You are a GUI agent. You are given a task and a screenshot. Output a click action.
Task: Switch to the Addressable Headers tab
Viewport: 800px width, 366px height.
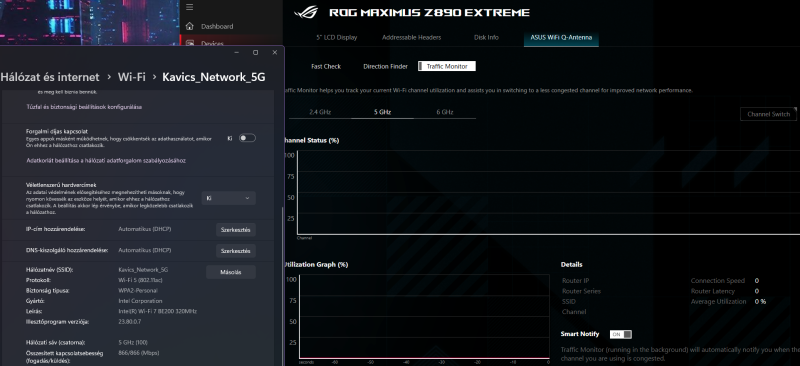tap(412, 37)
